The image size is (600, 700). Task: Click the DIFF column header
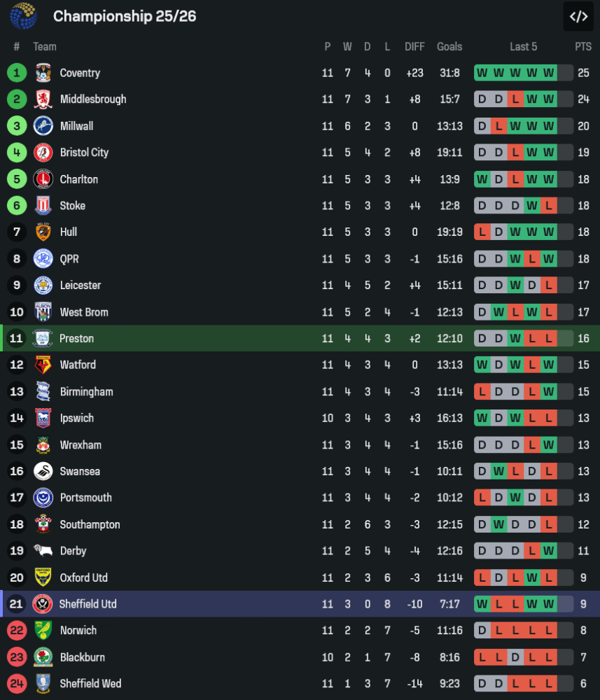pyautogui.click(x=414, y=47)
